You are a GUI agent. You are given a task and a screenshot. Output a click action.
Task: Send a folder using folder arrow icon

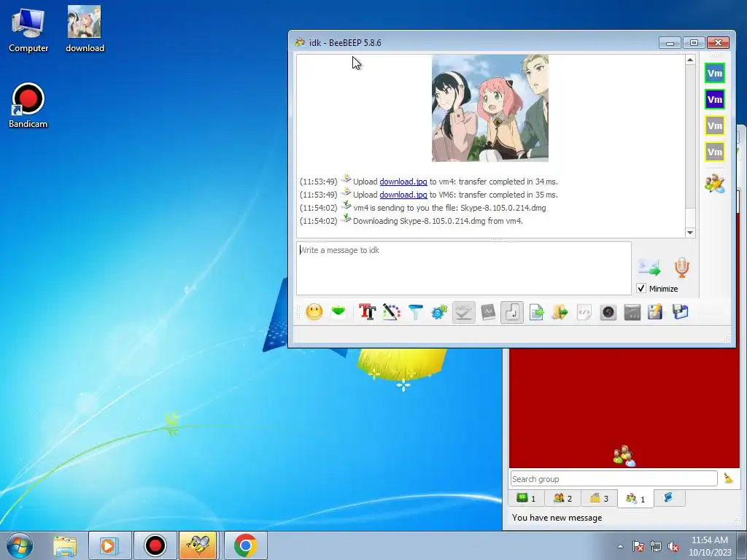[560, 312]
